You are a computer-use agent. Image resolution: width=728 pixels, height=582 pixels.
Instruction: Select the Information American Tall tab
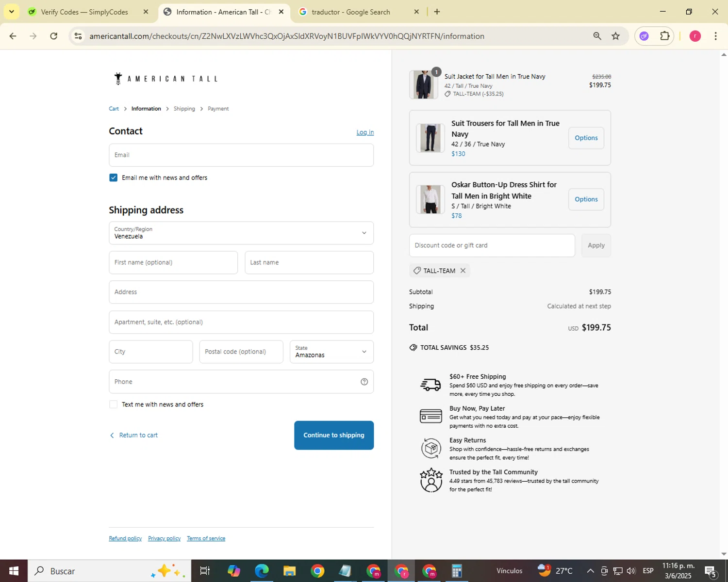[x=223, y=12]
